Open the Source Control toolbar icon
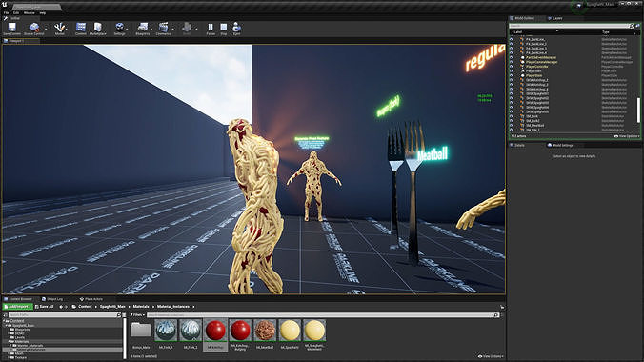This screenshot has width=644, height=362. (33, 28)
